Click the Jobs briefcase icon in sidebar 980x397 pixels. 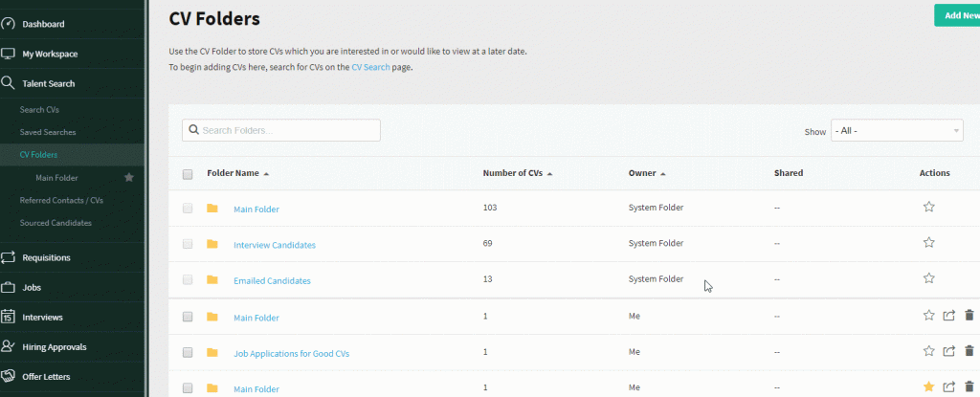8,288
